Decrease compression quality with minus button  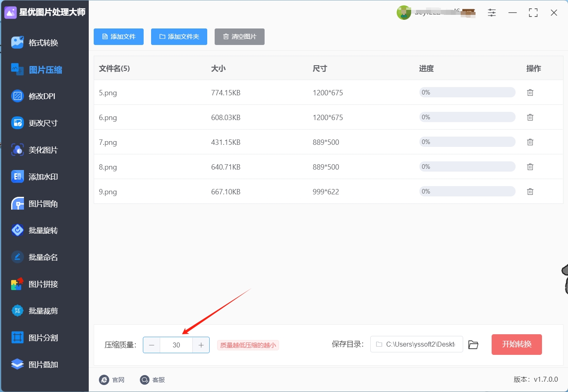click(151, 345)
